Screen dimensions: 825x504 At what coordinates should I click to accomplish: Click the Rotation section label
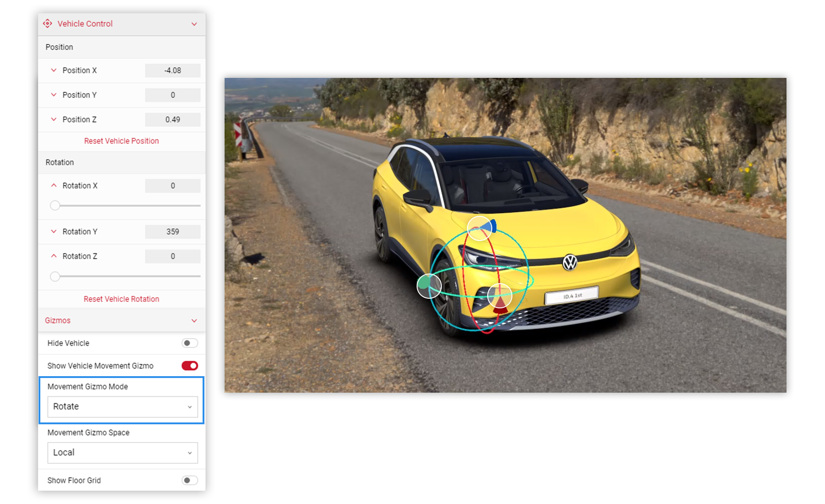tap(60, 162)
